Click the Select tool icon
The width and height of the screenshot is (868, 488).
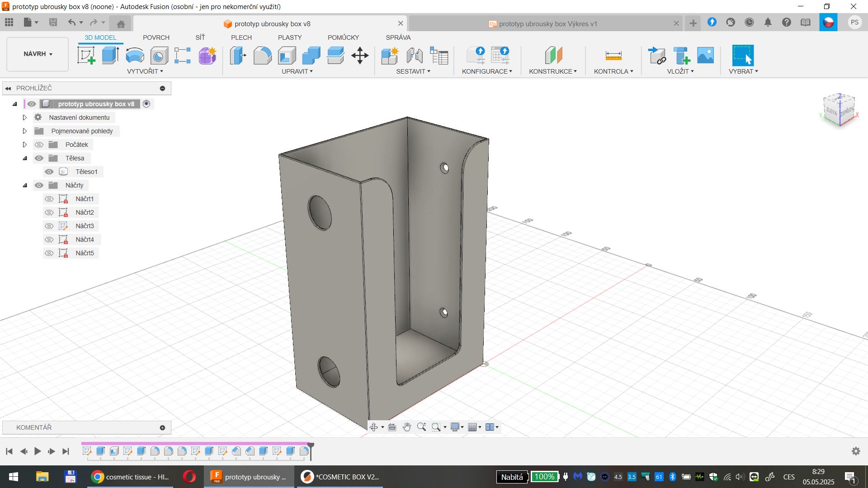[743, 56]
